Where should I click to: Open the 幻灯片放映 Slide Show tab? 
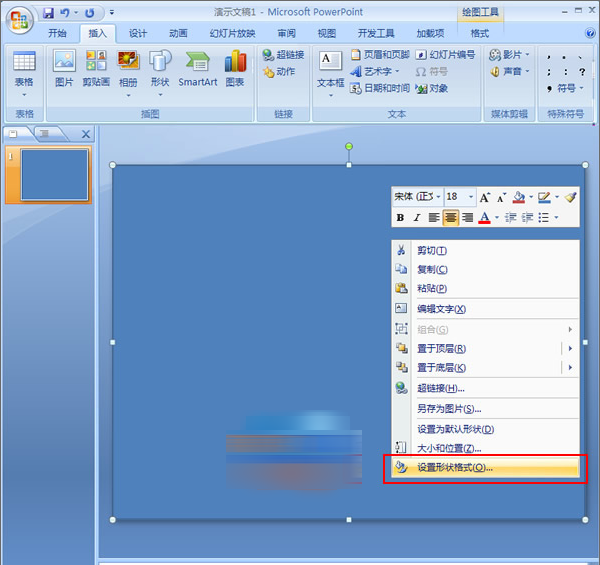(x=232, y=33)
